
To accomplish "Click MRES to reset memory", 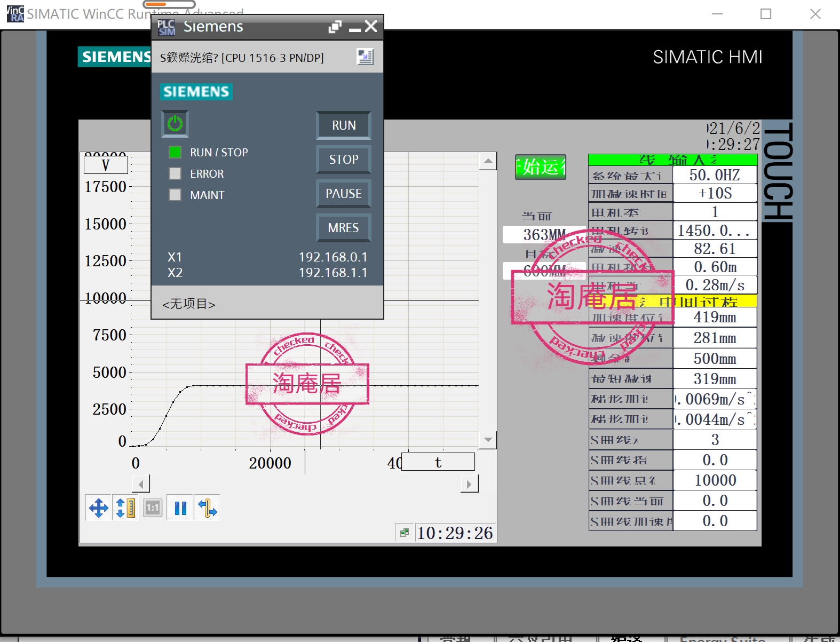I will pyautogui.click(x=344, y=228).
